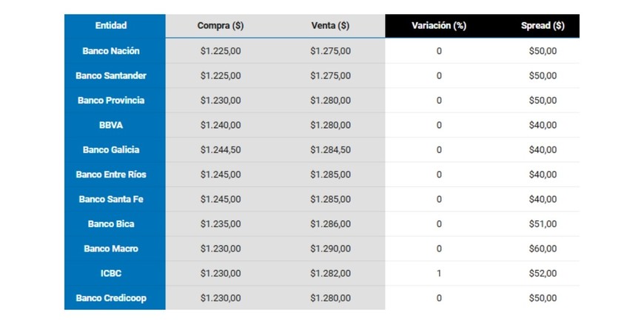Select Banco Macro's $60,00 spread value
This screenshot has height=324, width=644.
543,249
